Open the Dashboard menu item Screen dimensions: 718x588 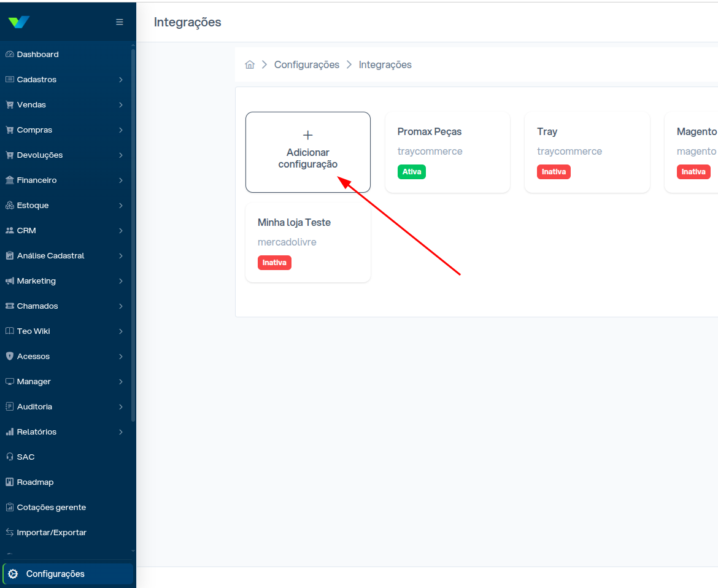click(66, 54)
